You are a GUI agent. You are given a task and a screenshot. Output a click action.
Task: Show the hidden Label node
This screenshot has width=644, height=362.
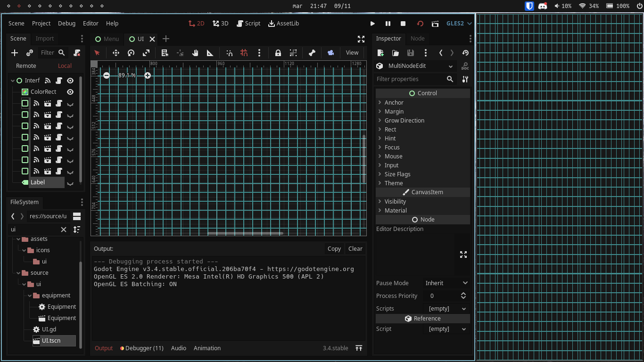tap(70, 184)
